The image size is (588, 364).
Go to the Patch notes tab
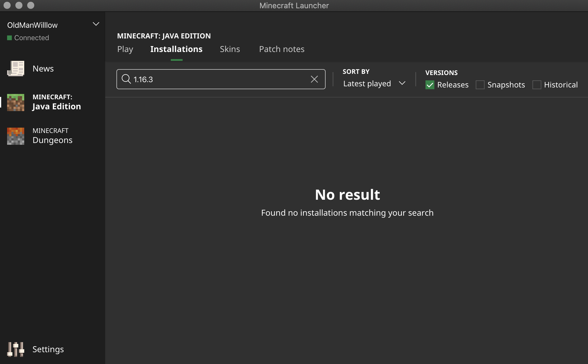pyautogui.click(x=282, y=49)
